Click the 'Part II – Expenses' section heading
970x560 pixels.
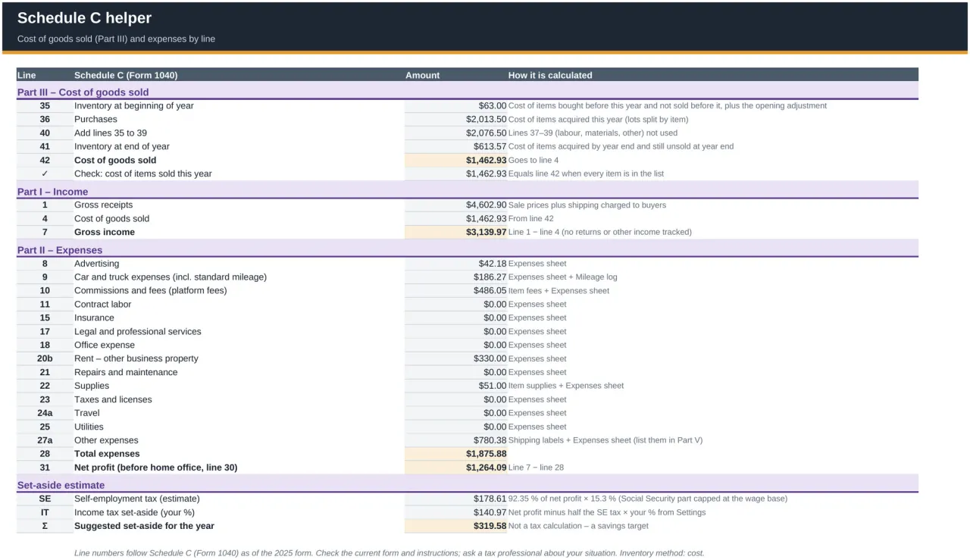[60, 250]
